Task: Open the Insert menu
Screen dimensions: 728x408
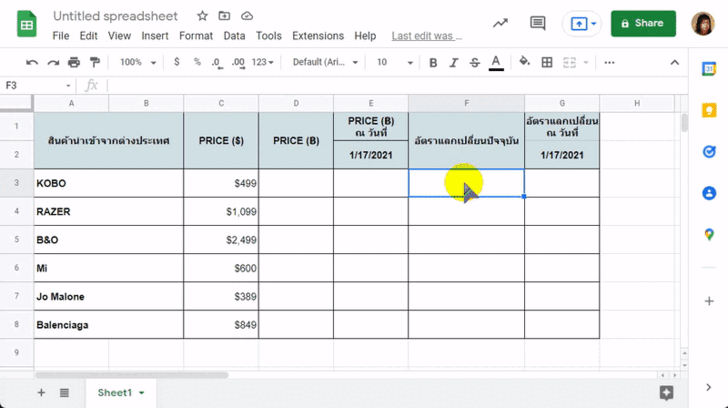Action: (x=155, y=36)
